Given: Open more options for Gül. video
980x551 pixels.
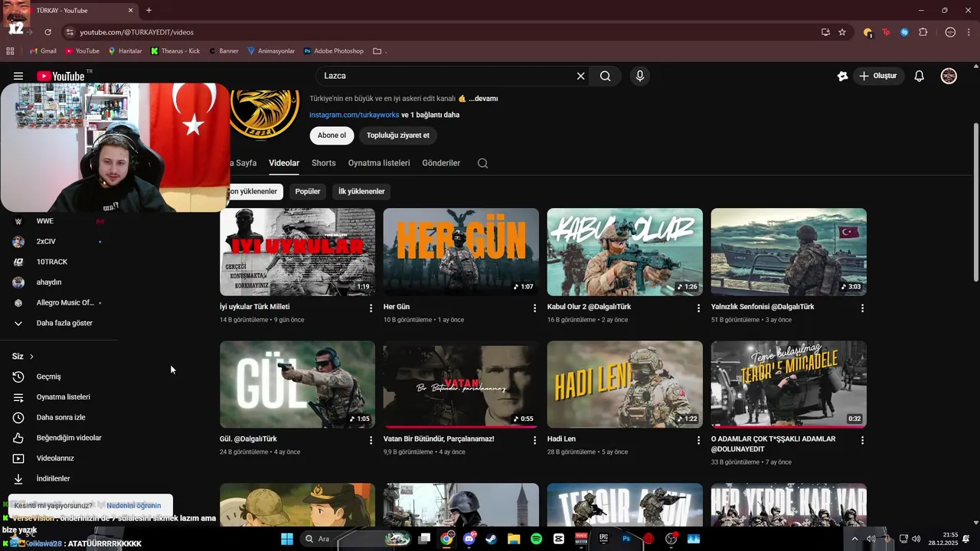Looking at the screenshot, I should click(371, 440).
